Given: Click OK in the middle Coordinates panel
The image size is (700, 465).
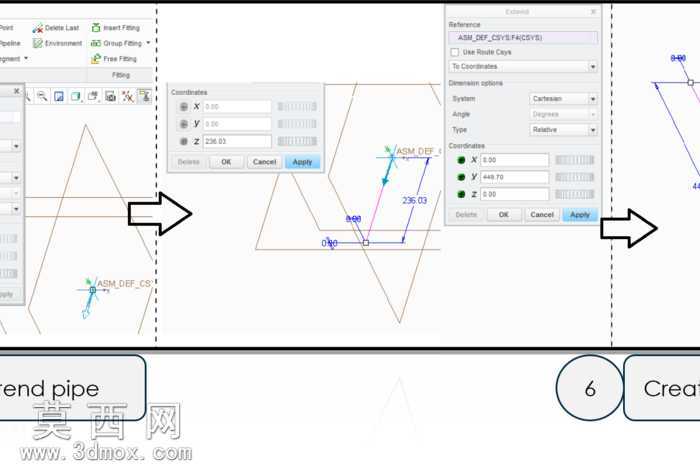Looking at the screenshot, I should coord(226,162).
